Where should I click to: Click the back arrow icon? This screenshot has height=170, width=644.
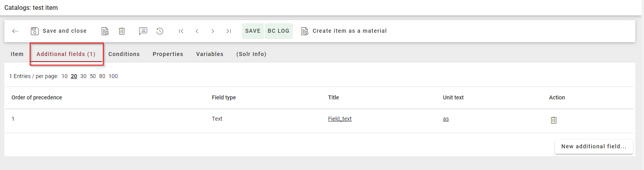click(15, 31)
